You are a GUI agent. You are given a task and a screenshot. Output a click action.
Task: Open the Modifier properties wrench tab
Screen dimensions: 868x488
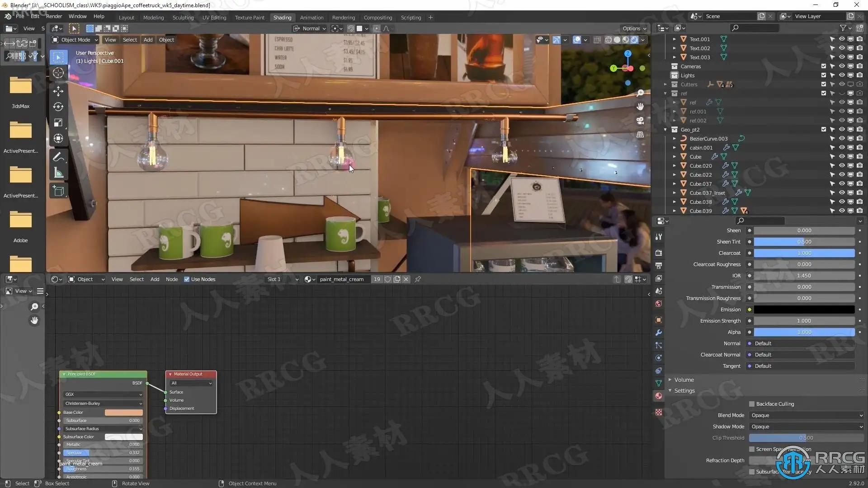[659, 333]
